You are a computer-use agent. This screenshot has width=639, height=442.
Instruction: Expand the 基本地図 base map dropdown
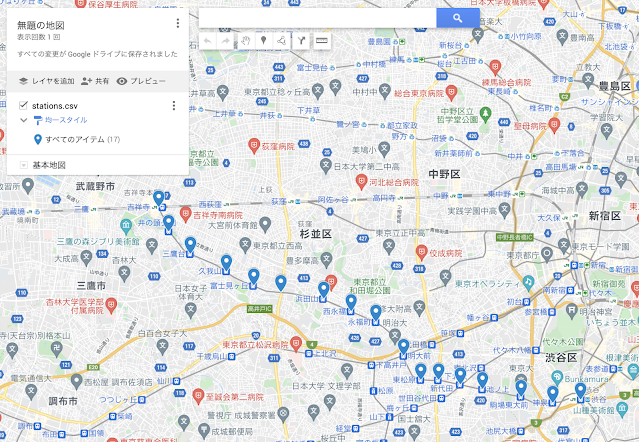click(x=24, y=165)
